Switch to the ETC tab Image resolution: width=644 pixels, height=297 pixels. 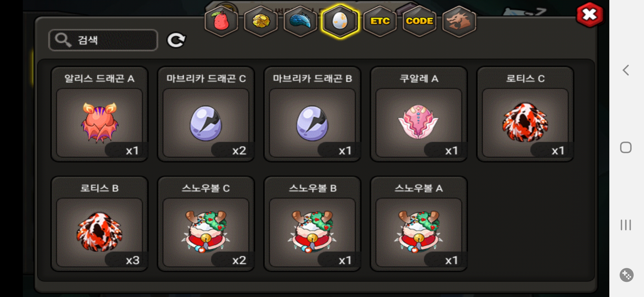pyautogui.click(x=380, y=21)
